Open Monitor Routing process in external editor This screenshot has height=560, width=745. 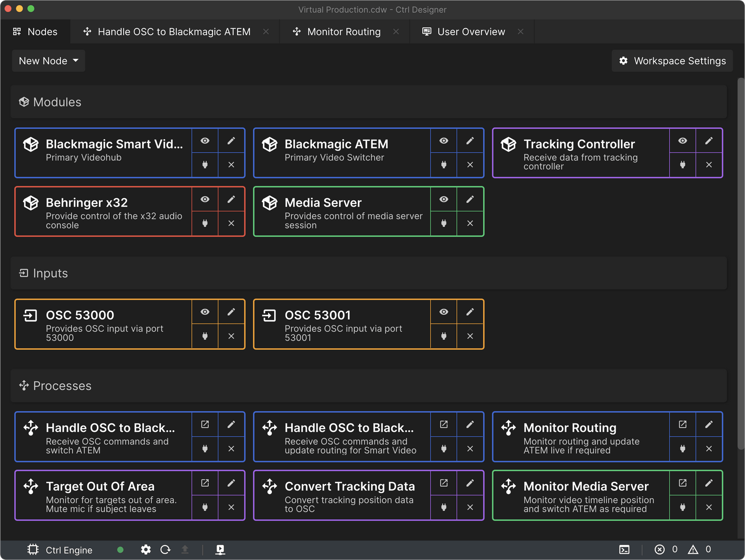(x=683, y=425)
